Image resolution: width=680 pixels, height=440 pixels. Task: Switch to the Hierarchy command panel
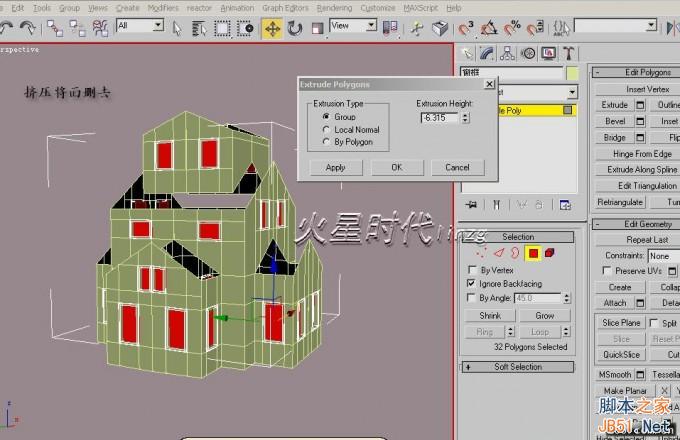coord(507,54)
